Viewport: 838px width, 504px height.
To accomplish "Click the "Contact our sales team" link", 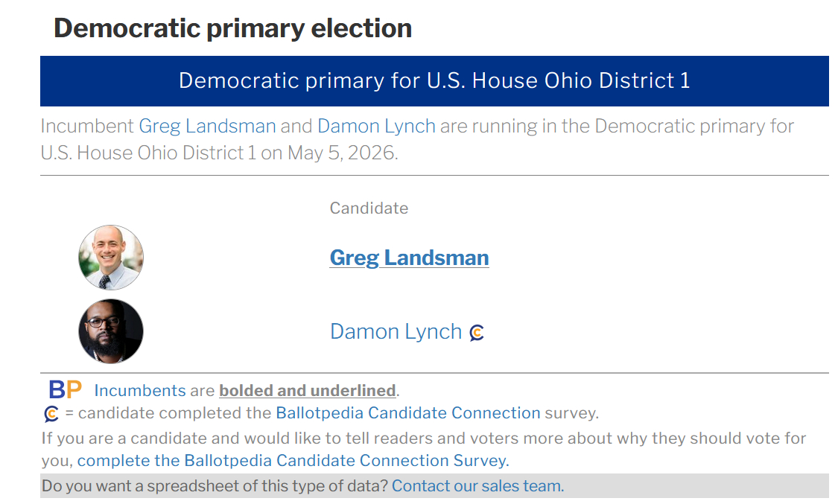I will click(x=477, y=486).
